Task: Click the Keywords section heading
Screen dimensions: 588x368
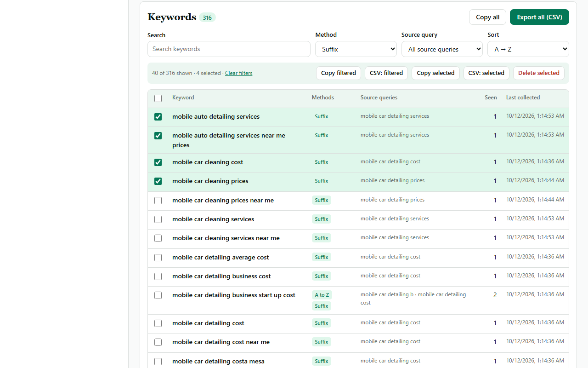Action: [172, 17]
